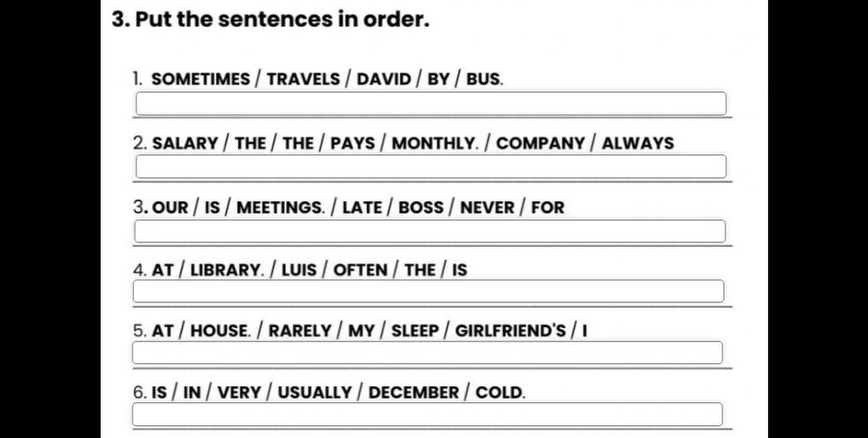Focus the answer field for the DECEMBER sentence
Viewport: 868px width, 438px height.
point(427,414)
